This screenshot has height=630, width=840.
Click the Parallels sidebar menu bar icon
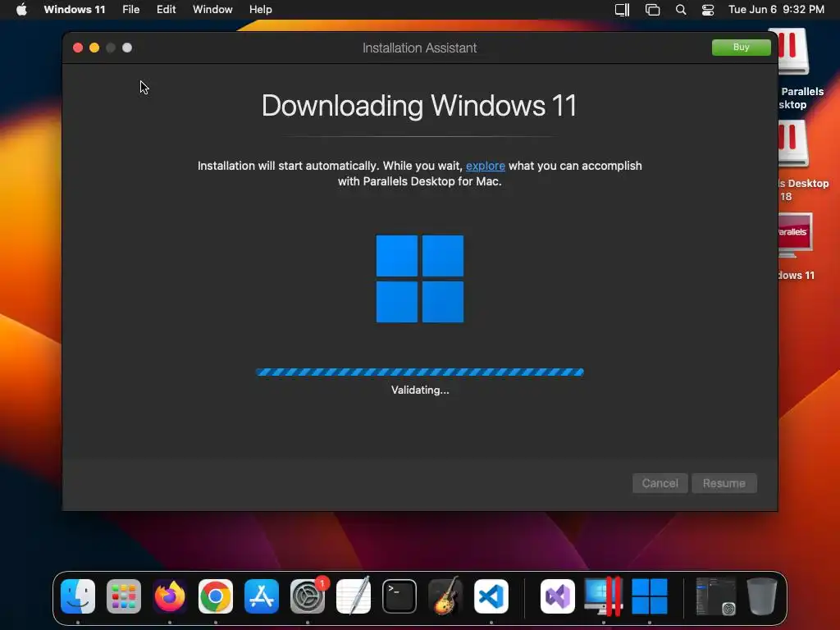[622, 10]
